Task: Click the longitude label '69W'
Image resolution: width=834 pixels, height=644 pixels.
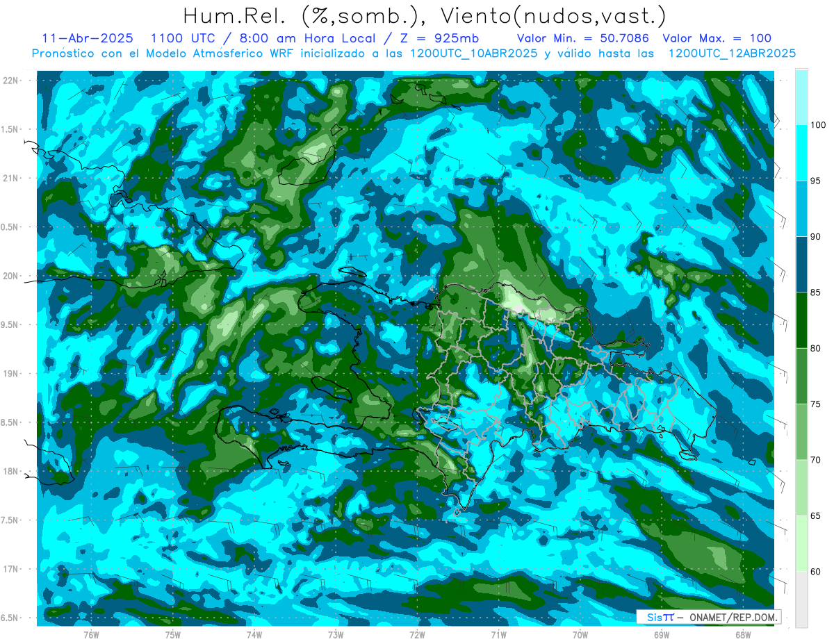Action: [662, 634]
